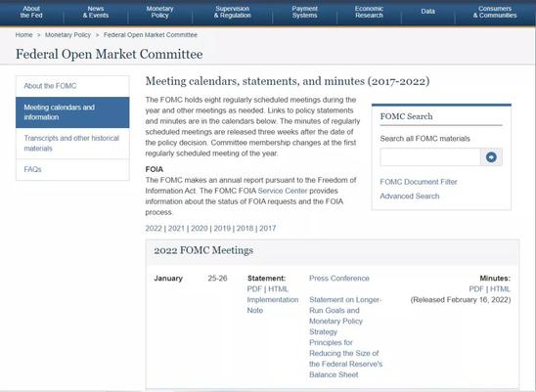Screen dimensions: 536x392
Task: Jump to the 2019 meetings year link
Action: click(222, 229)
